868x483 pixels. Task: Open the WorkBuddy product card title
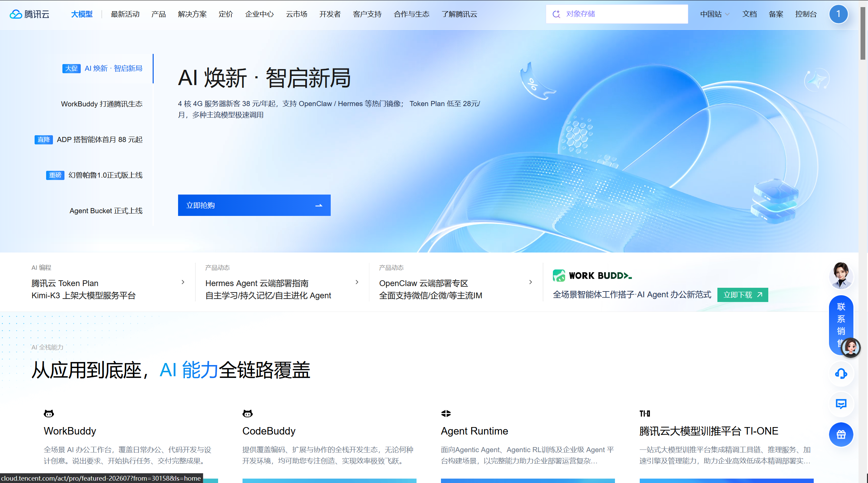pos(70,431)
